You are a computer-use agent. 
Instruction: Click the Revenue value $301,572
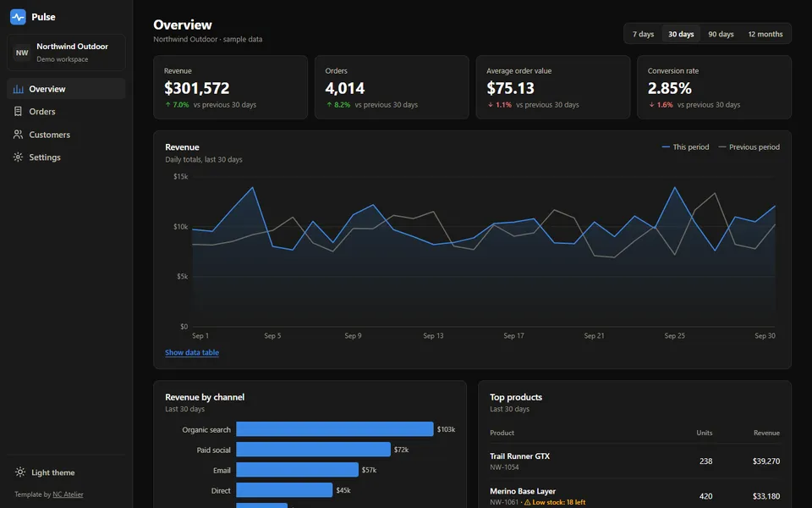coord(197,89)
